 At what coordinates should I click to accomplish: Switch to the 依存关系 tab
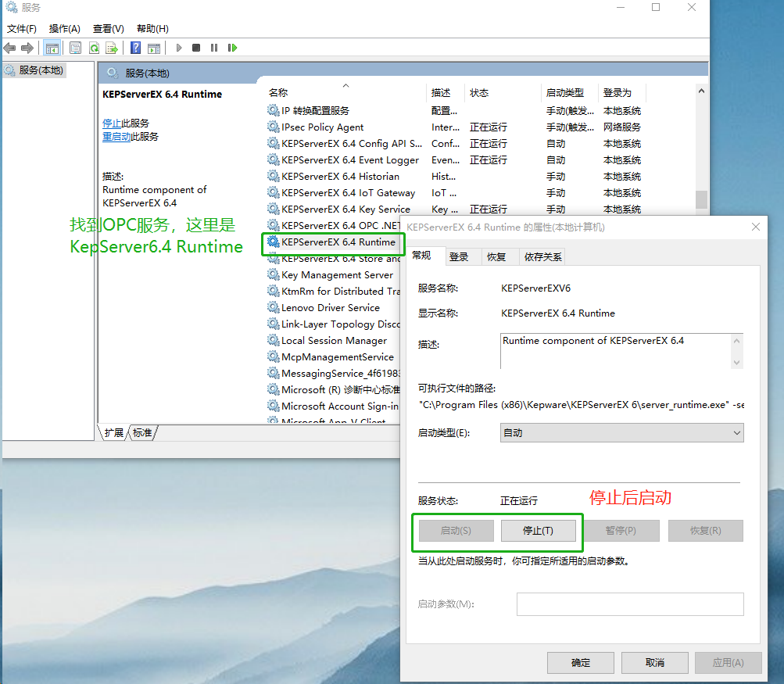point(542,257)
